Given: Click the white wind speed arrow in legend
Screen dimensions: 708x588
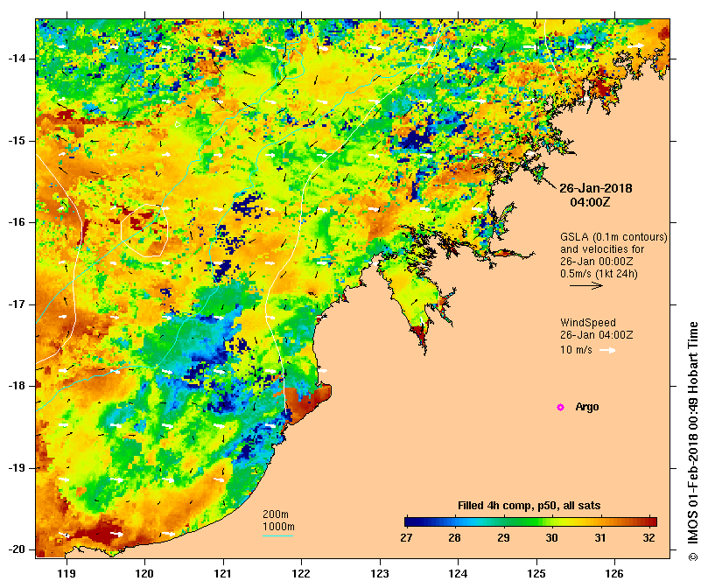Looking at the screenshot, I should coord(607,350).
